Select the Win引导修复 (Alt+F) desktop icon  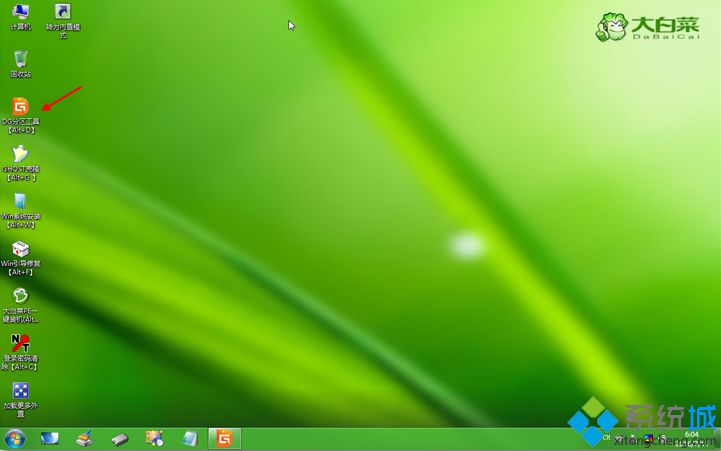(x=20, y=258)
